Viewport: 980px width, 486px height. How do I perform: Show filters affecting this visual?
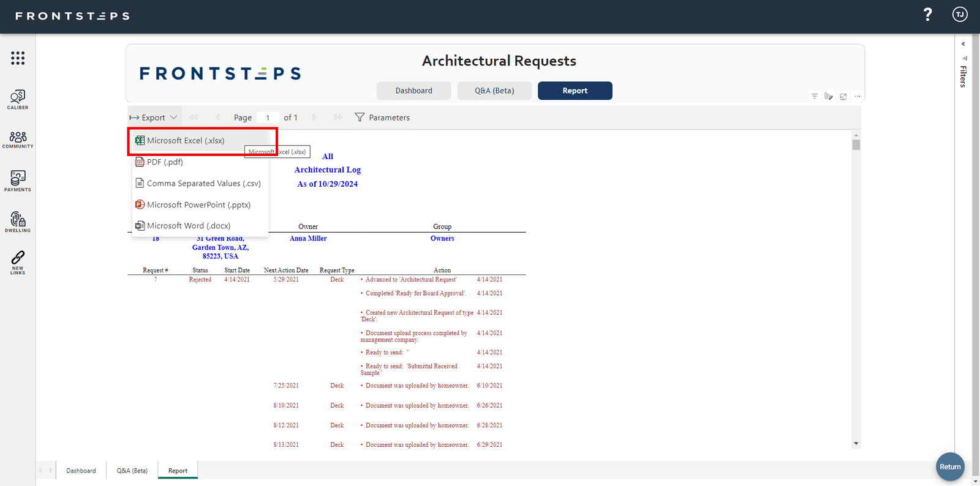tap(815, 96)
